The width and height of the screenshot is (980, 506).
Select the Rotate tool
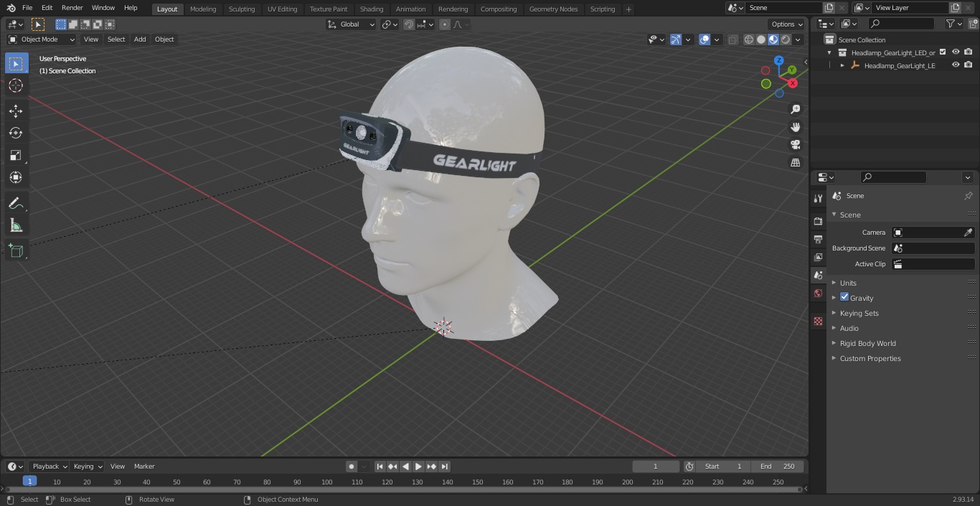click(x=16, y=133)
